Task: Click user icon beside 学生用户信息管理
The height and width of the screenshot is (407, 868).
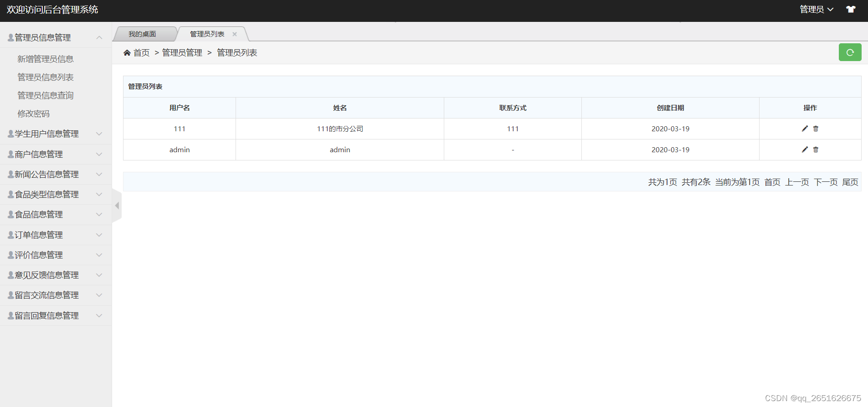Action: pyautogui.click(x=10, y=134)
